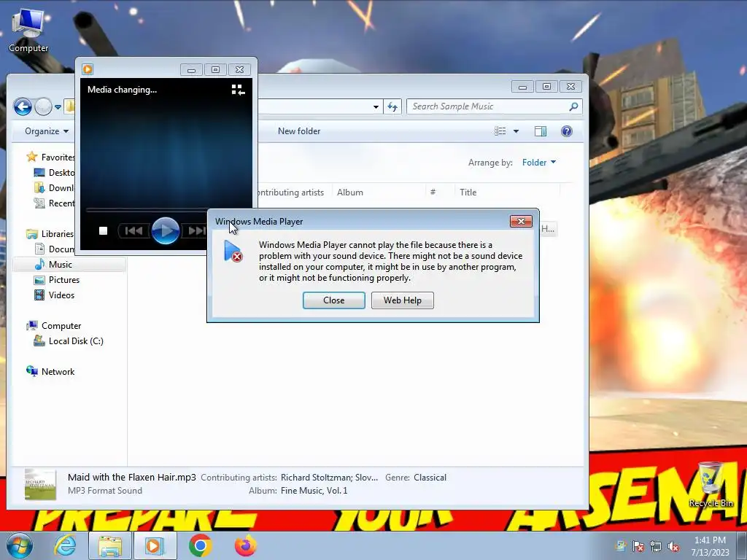Click the play button in Media Player

(166, 231)
